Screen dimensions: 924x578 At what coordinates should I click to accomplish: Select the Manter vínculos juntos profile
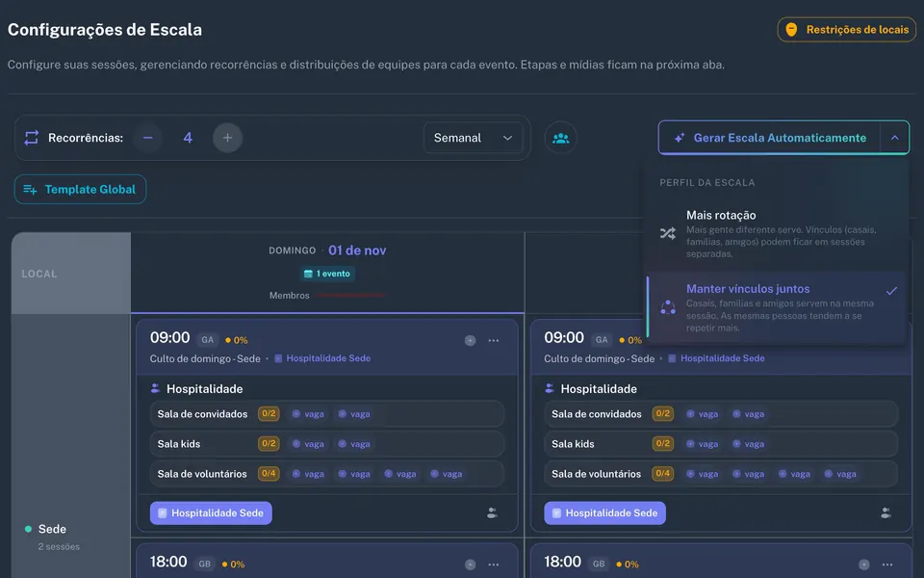coord(776,307)
